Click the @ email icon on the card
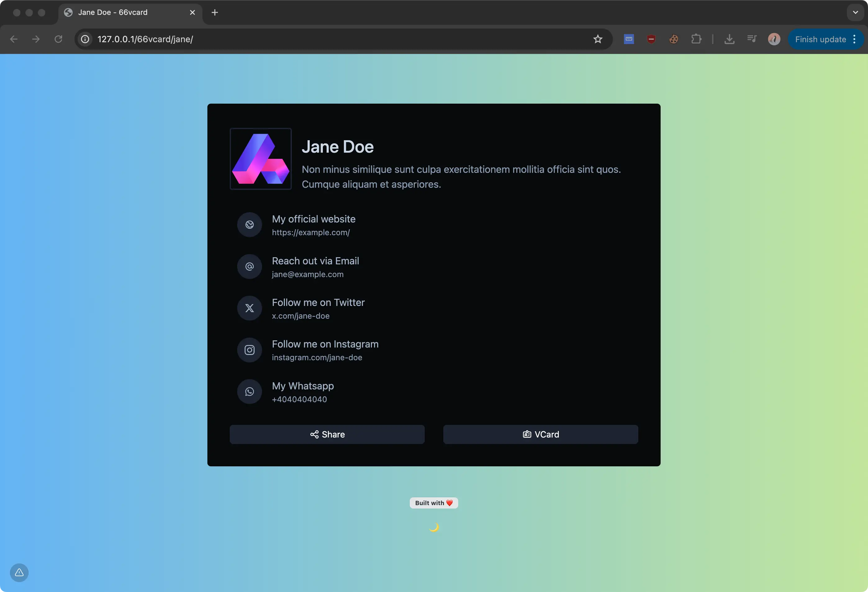 tap(249, 267)
